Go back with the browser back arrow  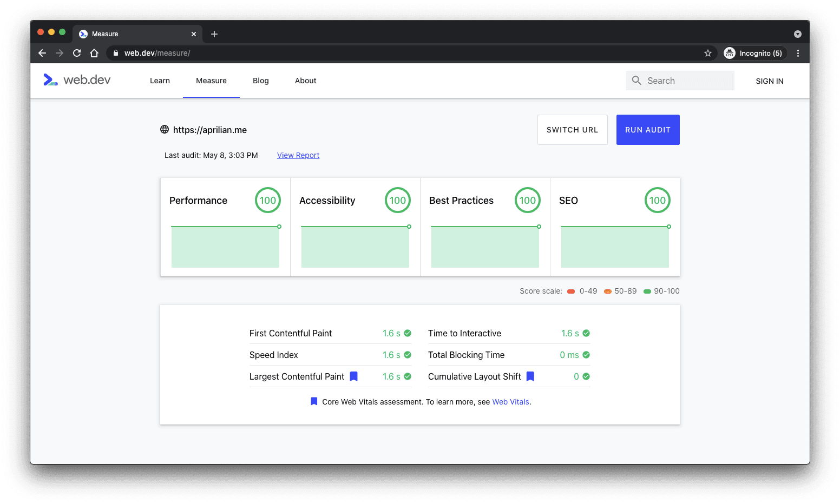[42, 53]
